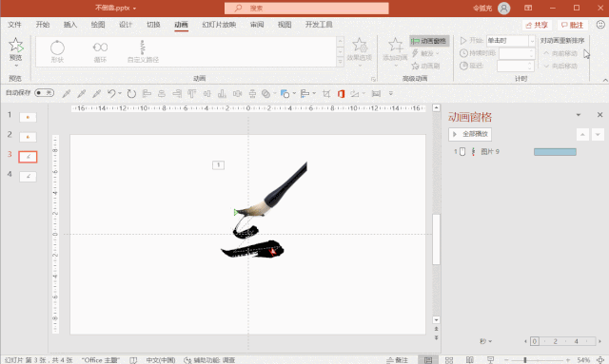
Task: Click the fit slide to window icon
Action: (x=600, y=360)
